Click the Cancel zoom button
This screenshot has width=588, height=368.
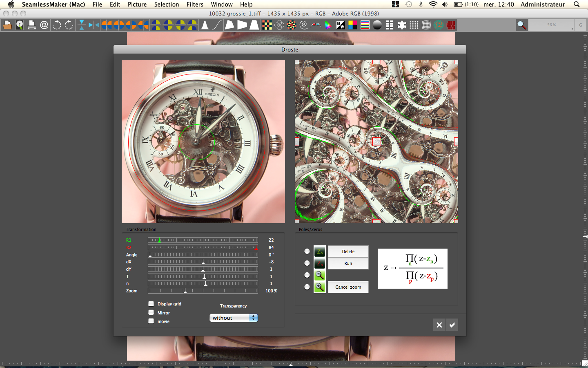pyautogui.click(x=348, y=287)
